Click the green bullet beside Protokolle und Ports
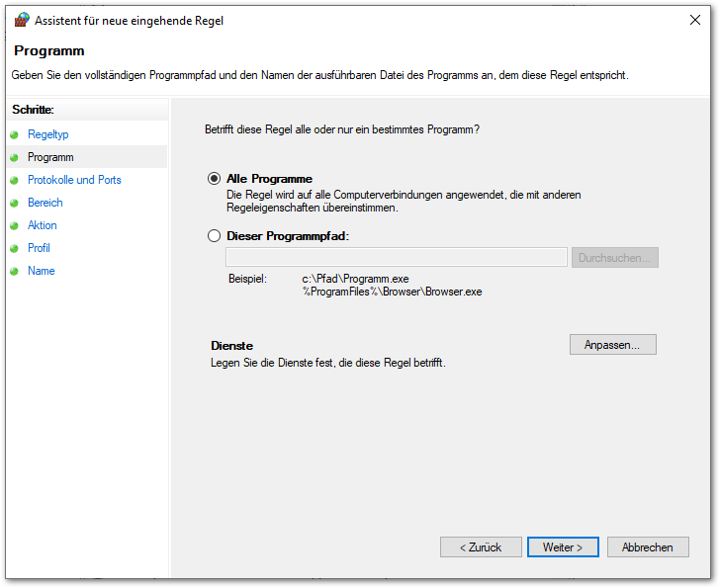Image resolution: width=720 pixels, height=588 pixels. (x=14, y=180)
